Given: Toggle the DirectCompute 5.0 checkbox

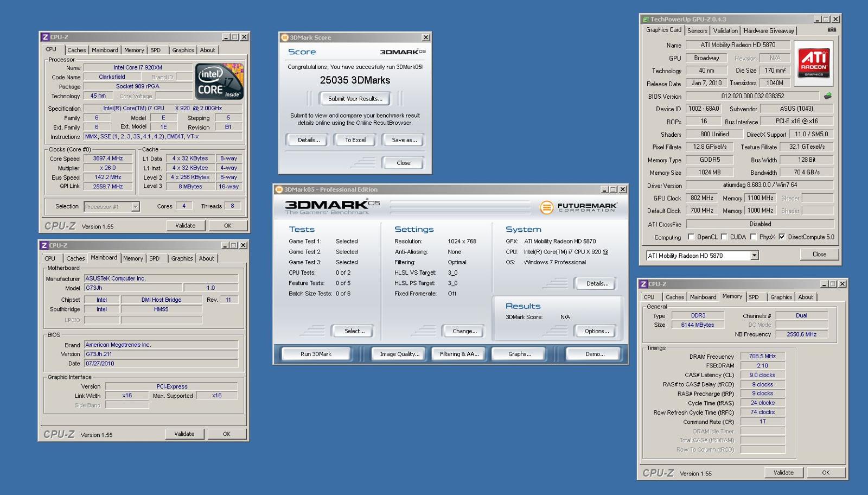Looking at the screenshot, I should tap(782, 237).
